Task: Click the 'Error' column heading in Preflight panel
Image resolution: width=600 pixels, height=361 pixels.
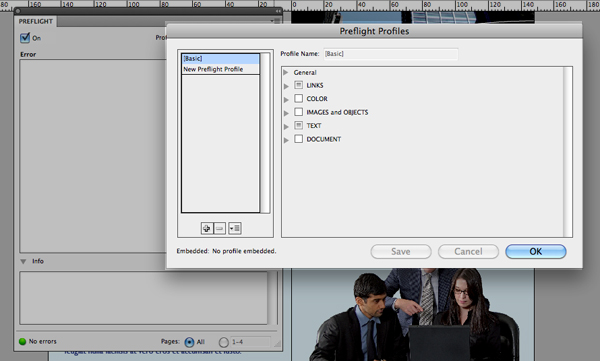Action: click(x=28, y=54)
